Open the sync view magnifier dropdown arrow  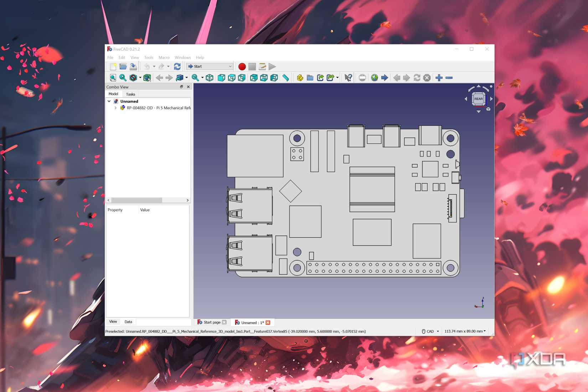tap(202, 78)
